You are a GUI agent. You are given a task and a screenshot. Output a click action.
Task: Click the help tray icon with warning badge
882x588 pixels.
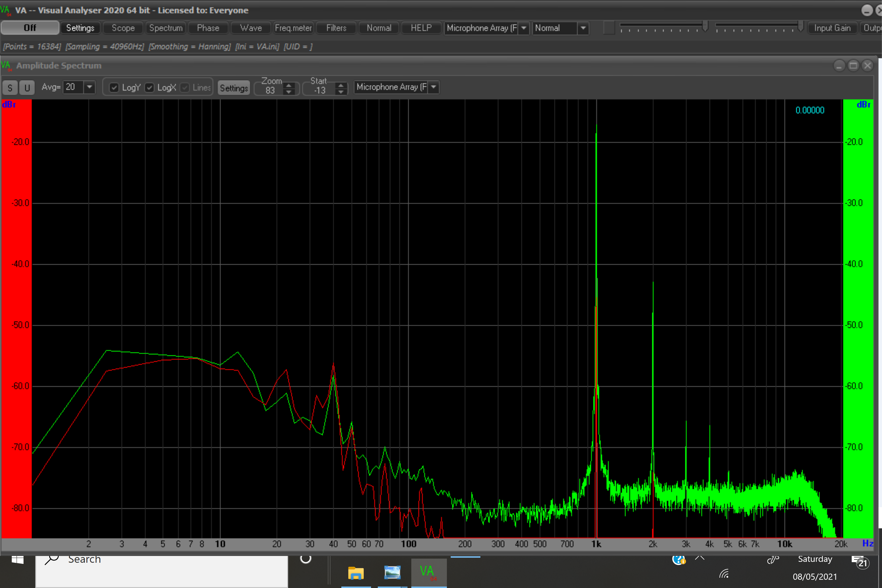679,559
